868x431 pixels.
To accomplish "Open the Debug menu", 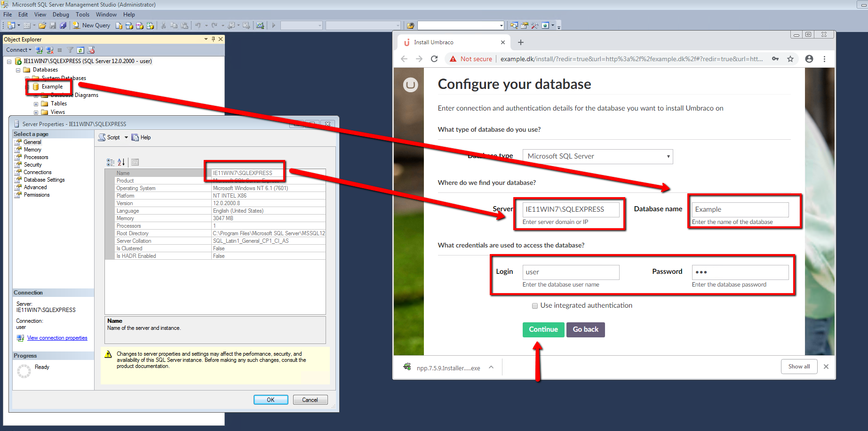I will pyautogui.click(x=61, y=15).
